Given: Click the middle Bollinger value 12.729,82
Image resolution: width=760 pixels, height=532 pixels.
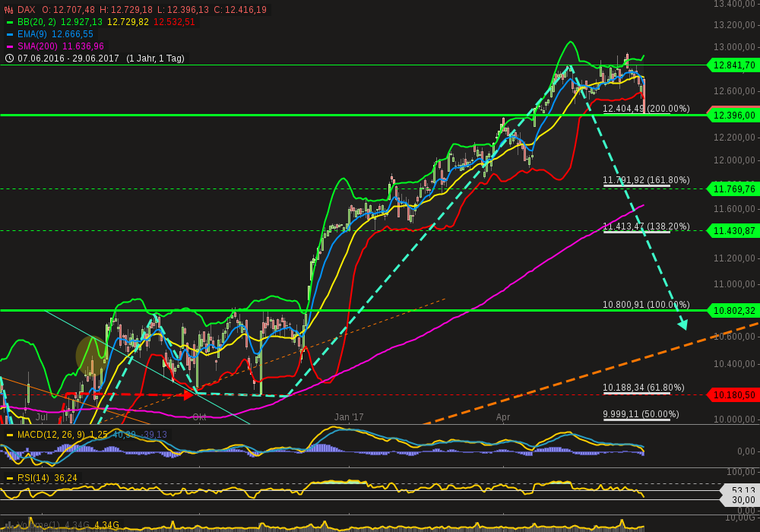Looking at the screenshot, I should point(128,22).
